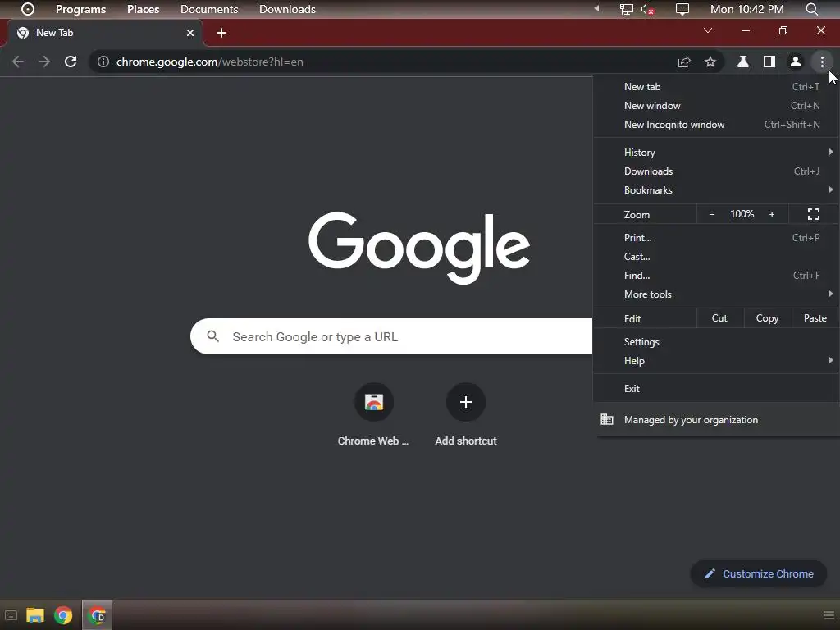840x630 pixels.
Task: Decrease zoom with minus button
Action: pyautogui.click(x=712, y=214)
